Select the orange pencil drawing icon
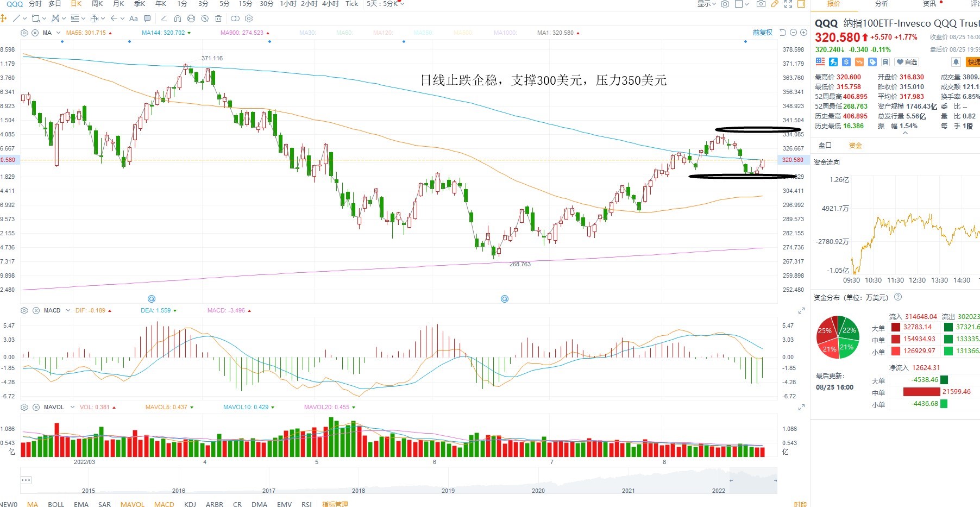Screen dimensions: 980x507 pyautogui.click(x=775, y=4)
